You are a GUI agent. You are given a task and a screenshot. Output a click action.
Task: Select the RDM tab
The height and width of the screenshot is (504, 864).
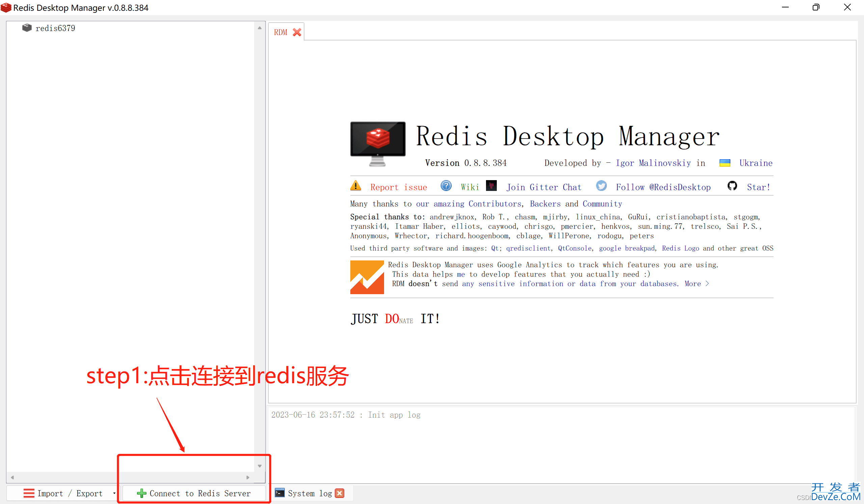coord(280,32)
